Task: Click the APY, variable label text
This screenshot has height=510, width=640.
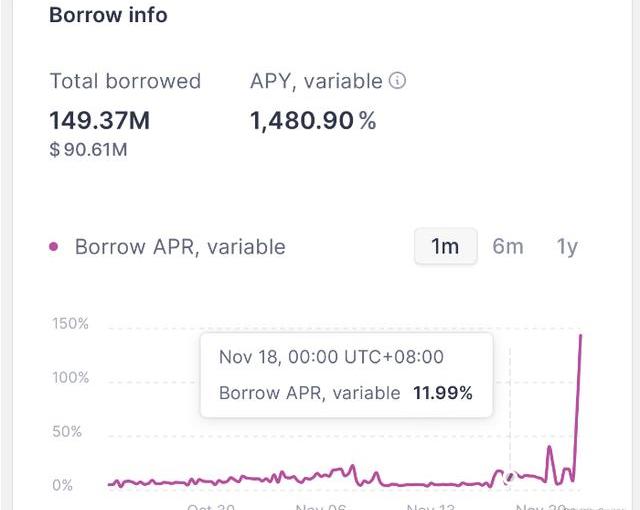Action: click(x=316, y=81)
